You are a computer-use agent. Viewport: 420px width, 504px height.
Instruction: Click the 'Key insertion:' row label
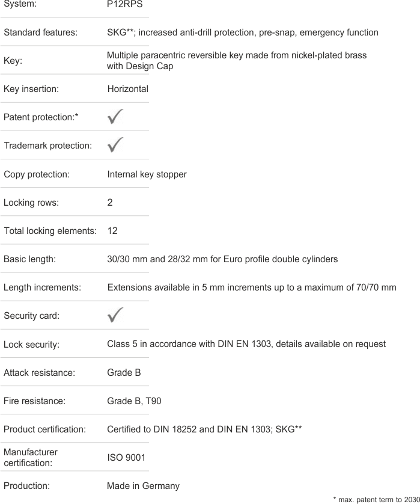[x=31, y=89]
